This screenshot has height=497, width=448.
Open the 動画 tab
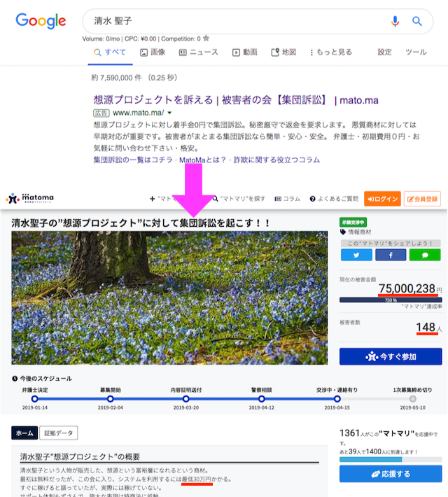click(245, 52)
